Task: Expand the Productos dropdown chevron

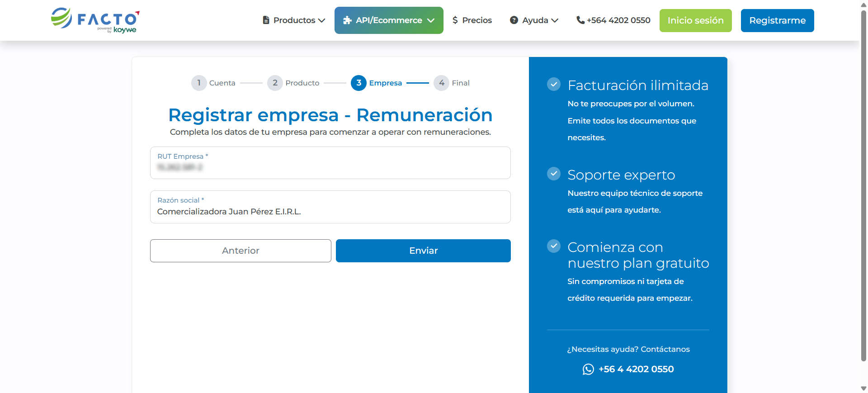Action: pos(321,21)
